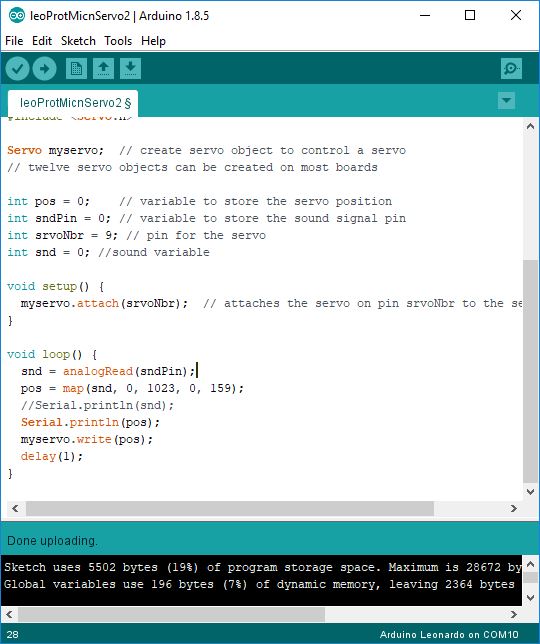The height and width of the screenshot is (644, 540).
Task: Open the Sketch menu
Action: 78,41
